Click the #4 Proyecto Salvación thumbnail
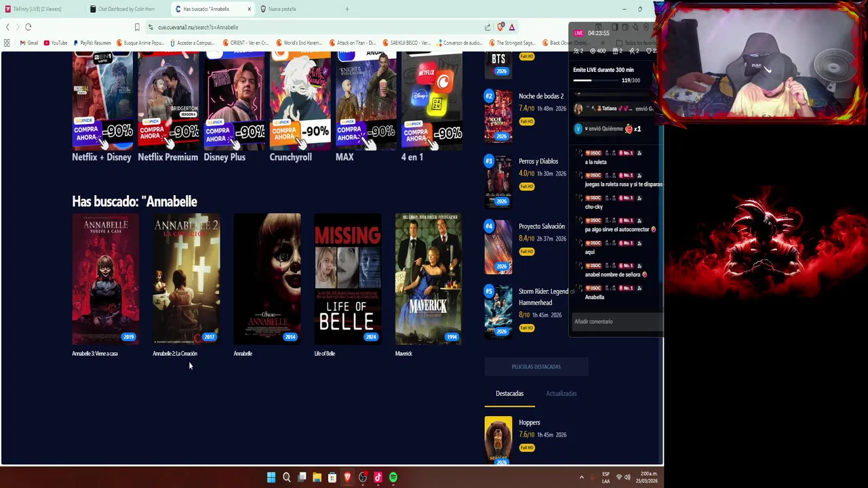 click(x=498, y=246)
